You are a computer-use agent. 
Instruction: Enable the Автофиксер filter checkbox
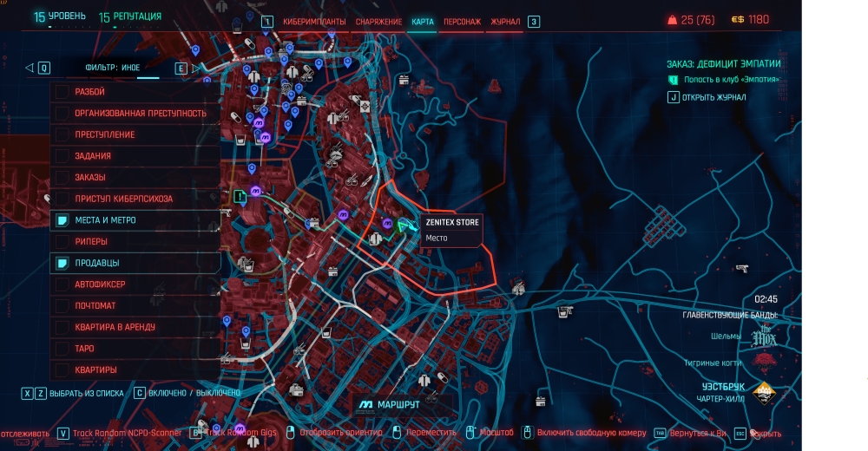click(62, 284)
